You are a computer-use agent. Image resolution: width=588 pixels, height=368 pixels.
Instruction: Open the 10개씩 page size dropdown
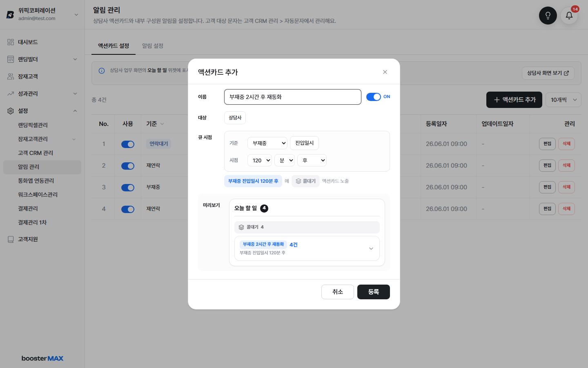(x=563, y=100)
